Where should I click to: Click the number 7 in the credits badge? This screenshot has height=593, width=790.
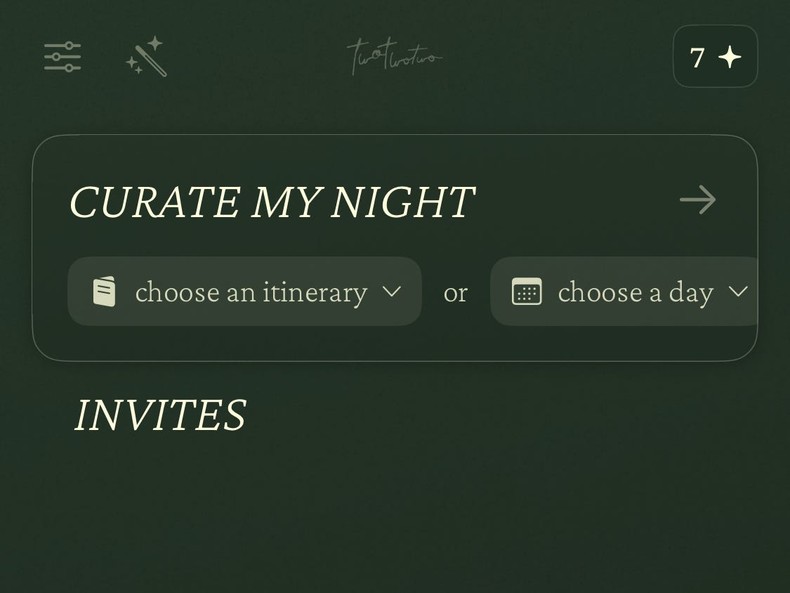[x=698, y=57]
